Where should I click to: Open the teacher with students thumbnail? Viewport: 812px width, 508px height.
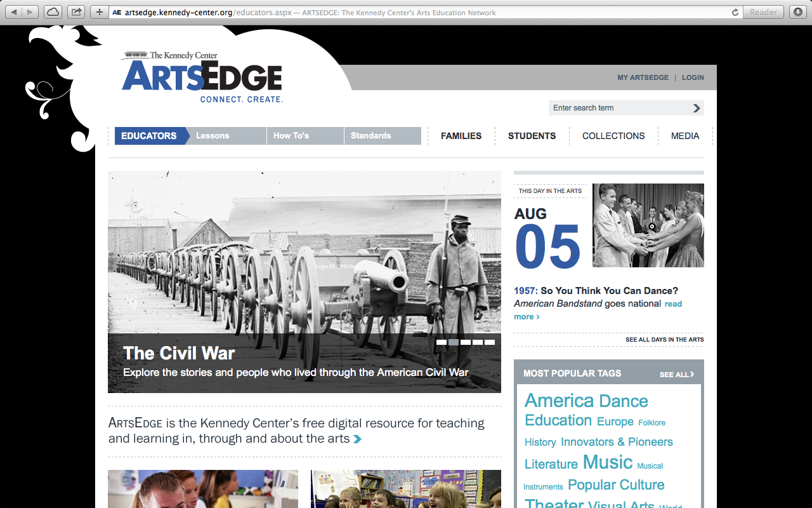pyautogui.click(x=203, y=489)
